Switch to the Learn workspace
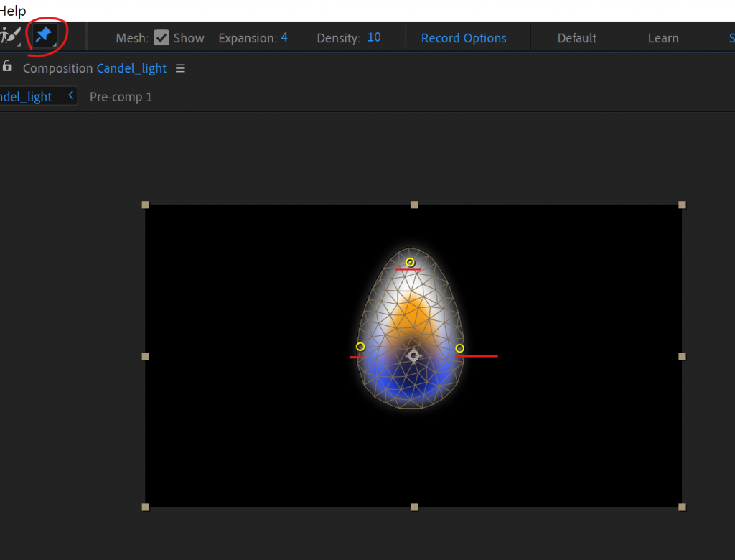This screenshot has width=735, height=560. (663, 38)
